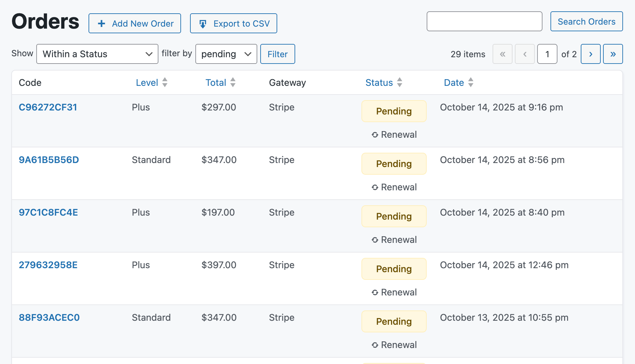635x364 pixels.
Task: Go to the next page arrow
Action: (590, 54)
